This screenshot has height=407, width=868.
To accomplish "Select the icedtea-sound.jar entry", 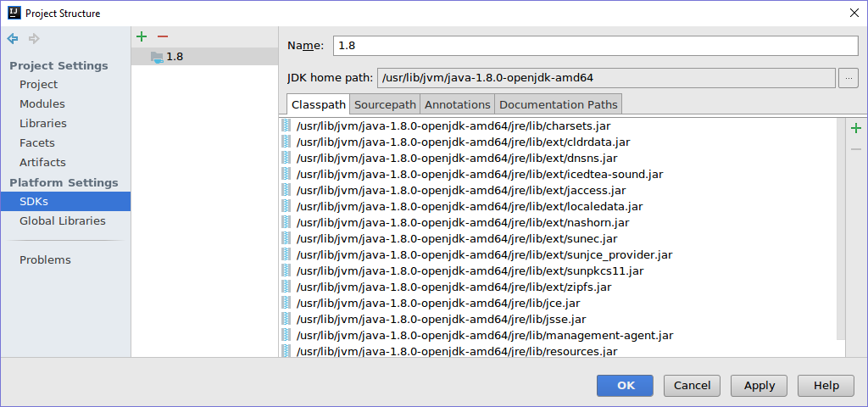I will point(561,175).
